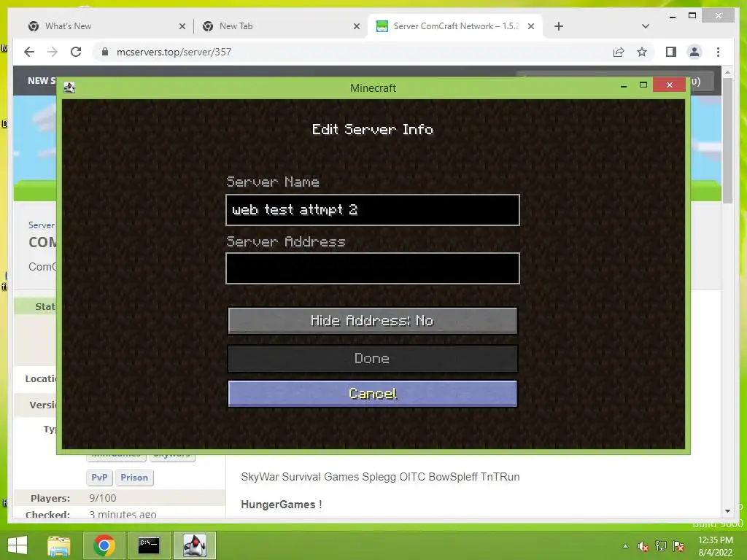Close the Minecraft window

[670, 85]
